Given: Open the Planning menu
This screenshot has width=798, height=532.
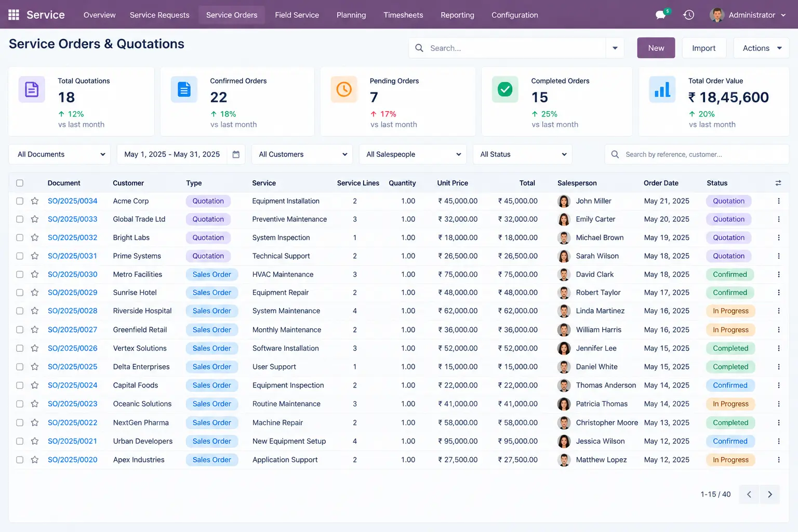Looking at the screenshot, I should point(351,15).
